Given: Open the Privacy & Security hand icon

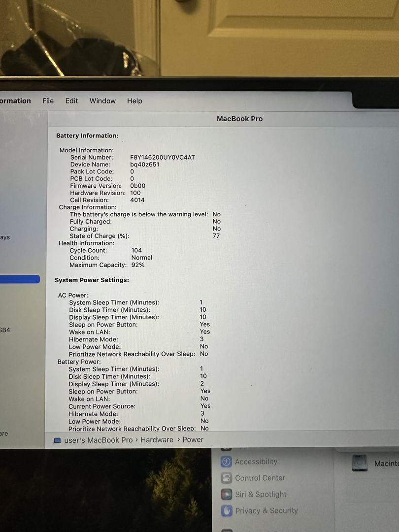Looking at the screenshot, I should pos(226,511).
